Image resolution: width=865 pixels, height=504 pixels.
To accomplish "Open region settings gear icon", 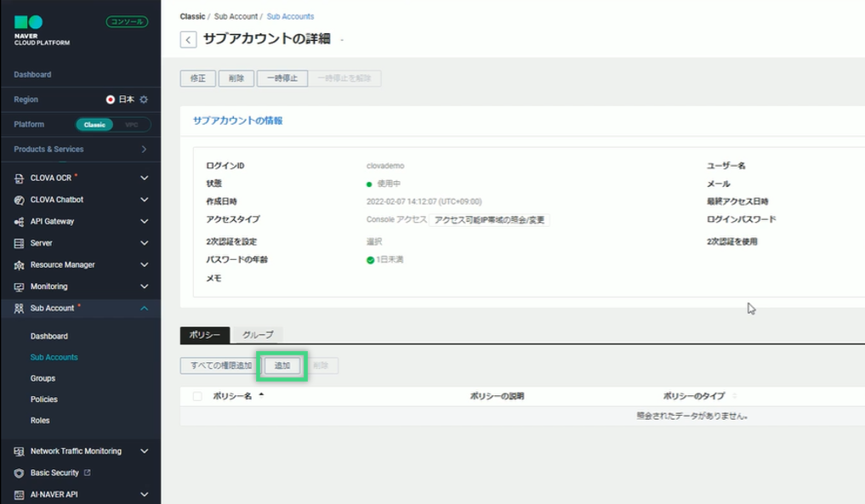I will pyautogui.click(x=144, y=99).
